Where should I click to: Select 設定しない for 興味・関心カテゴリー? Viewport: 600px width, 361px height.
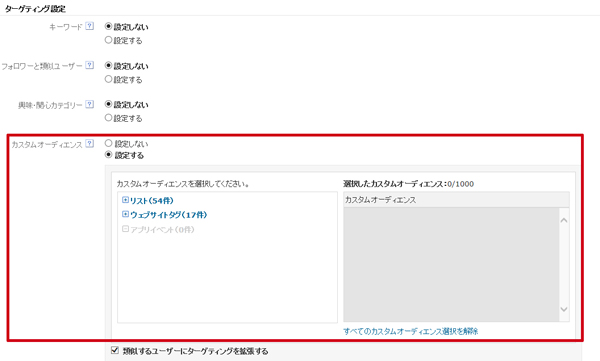(108, 104)
